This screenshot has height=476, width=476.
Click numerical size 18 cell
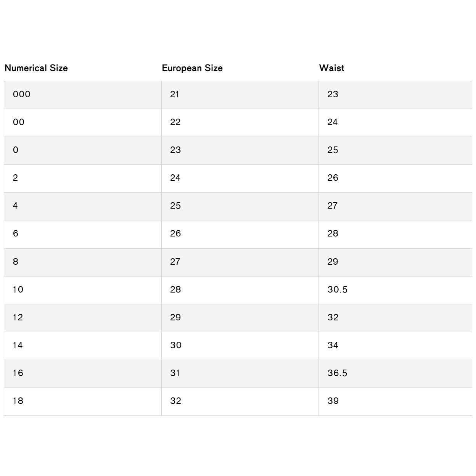click(x=83, y=402)
